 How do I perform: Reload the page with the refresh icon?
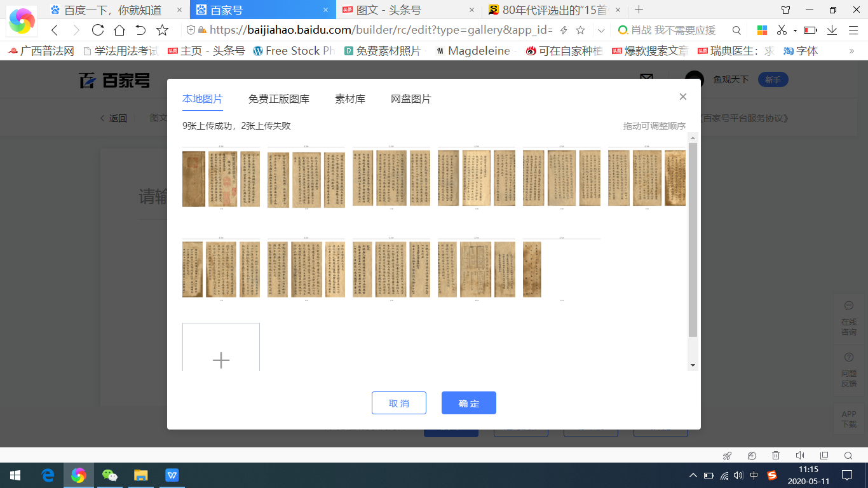click(98, 30)
